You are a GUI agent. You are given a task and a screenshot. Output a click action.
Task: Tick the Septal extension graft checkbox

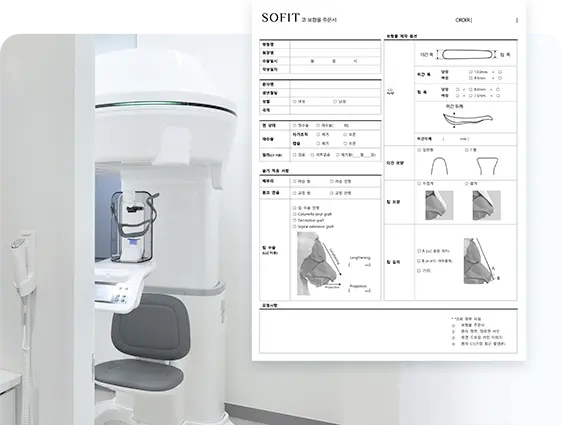click(295, 226)
